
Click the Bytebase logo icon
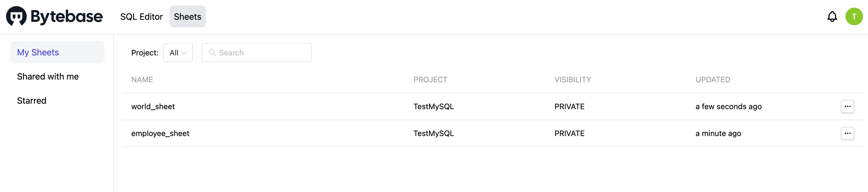[x=16, y=16]
